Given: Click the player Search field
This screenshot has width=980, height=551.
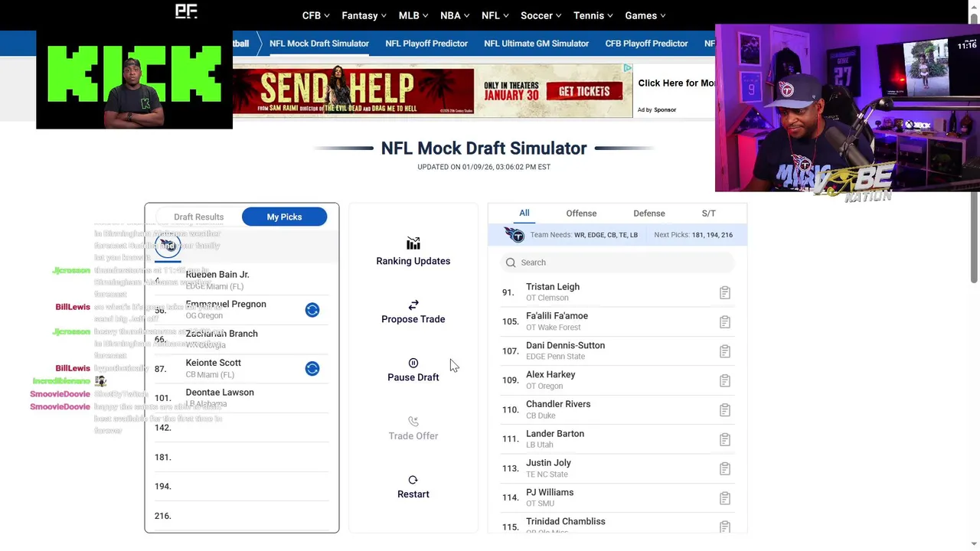Looking at the screenshot, I should pyautogui.click(x=618, y=262).
